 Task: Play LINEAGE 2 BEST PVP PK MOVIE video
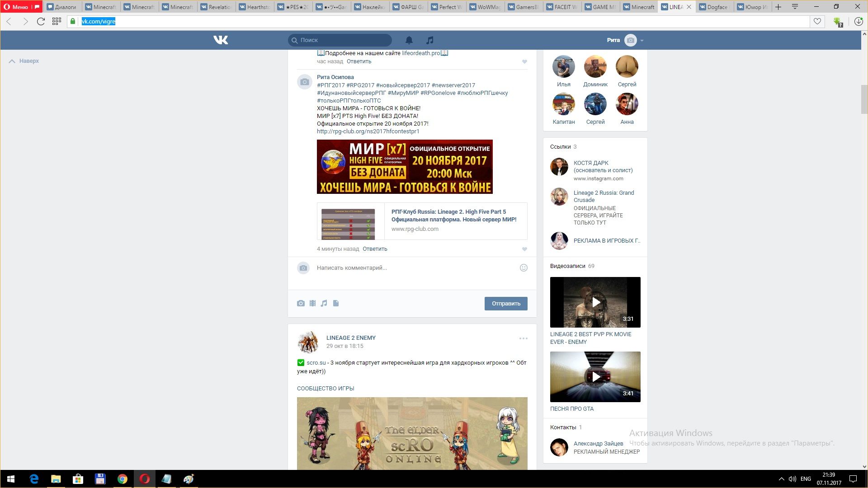tap(595, 302)
